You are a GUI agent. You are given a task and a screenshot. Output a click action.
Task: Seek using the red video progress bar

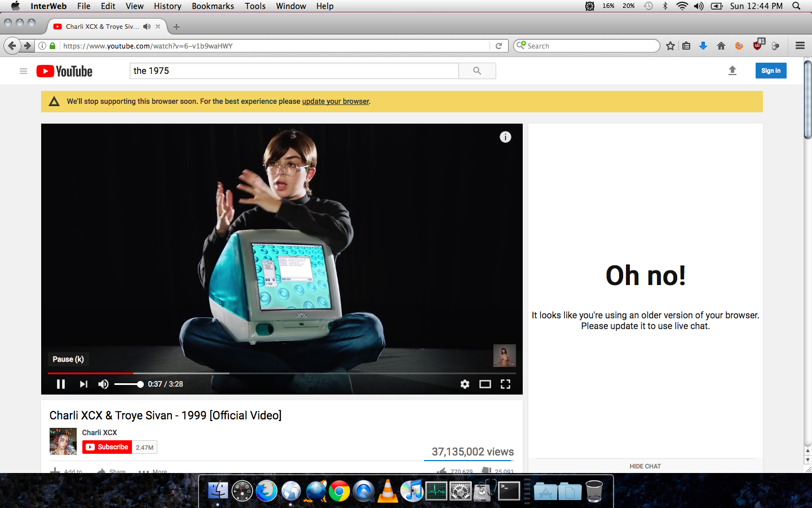pyautogui.click(x=282, y=373)
